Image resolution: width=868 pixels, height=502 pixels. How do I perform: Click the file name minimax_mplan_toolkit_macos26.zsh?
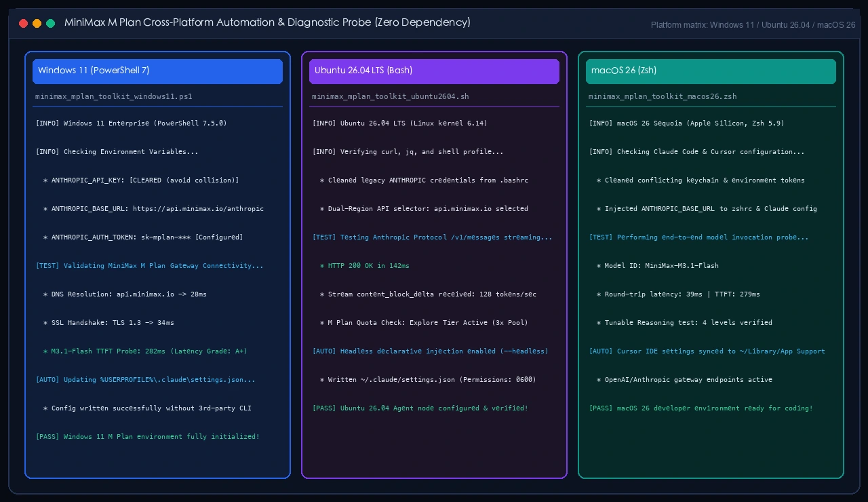click(663, 96)
